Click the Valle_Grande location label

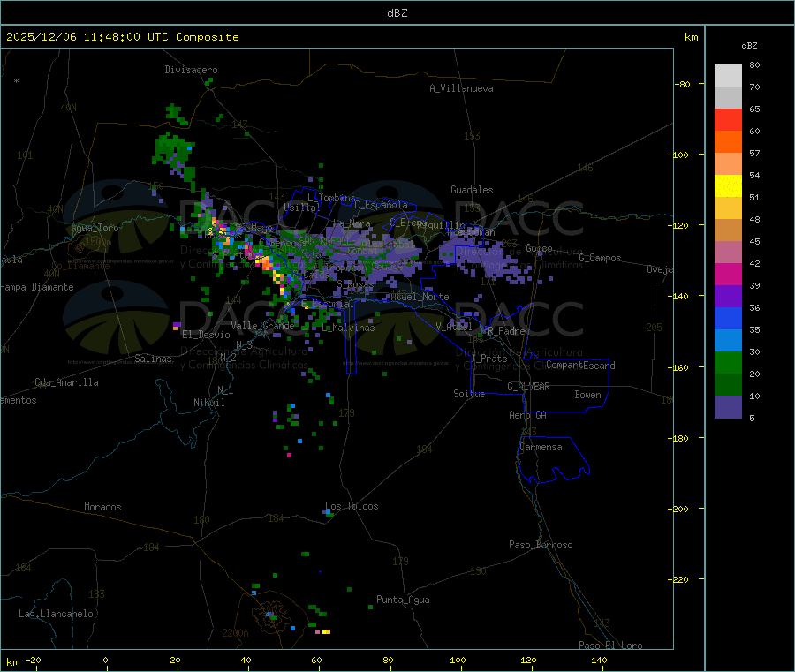pyautogui.click(x=262, y=326)
